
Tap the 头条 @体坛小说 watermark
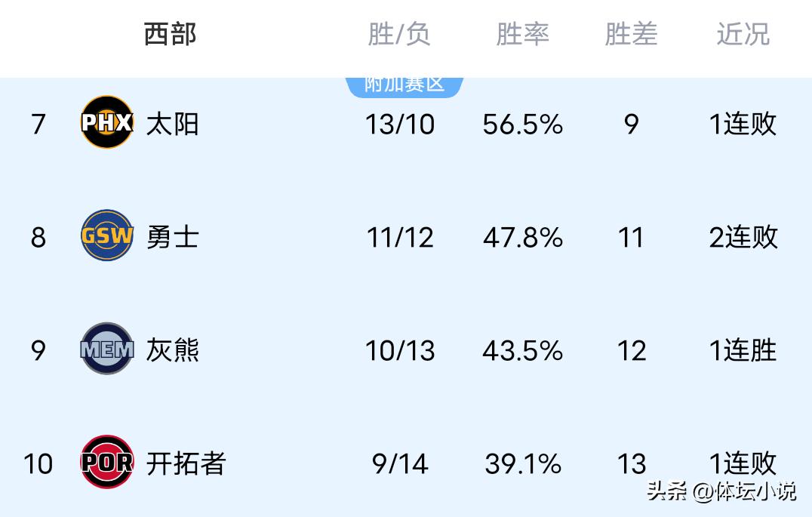coord(721,491)
